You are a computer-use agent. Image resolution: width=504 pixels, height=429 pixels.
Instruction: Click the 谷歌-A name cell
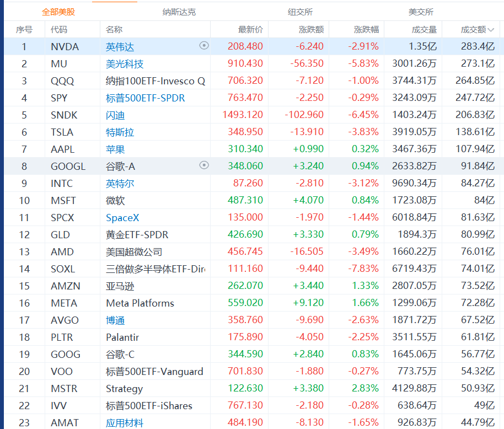click(121, 167)
